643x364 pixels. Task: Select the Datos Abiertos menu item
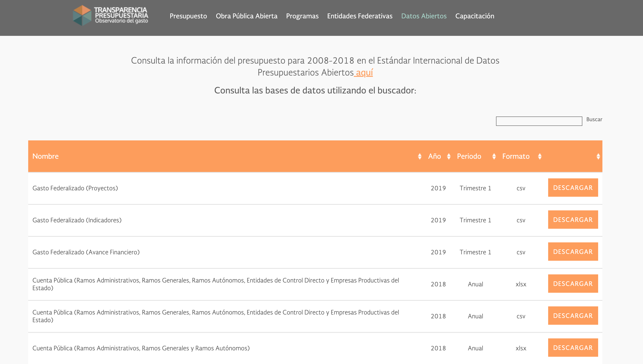[424, 16]
